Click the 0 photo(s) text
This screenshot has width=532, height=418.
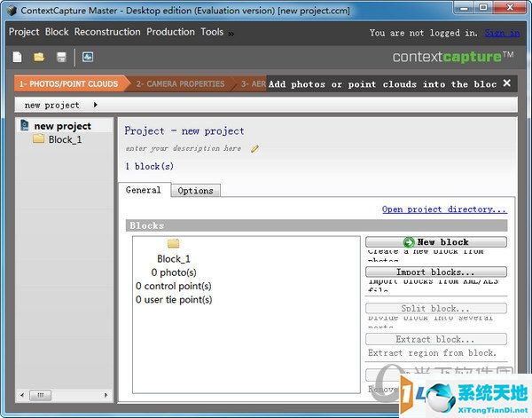(x=174, y=272)
